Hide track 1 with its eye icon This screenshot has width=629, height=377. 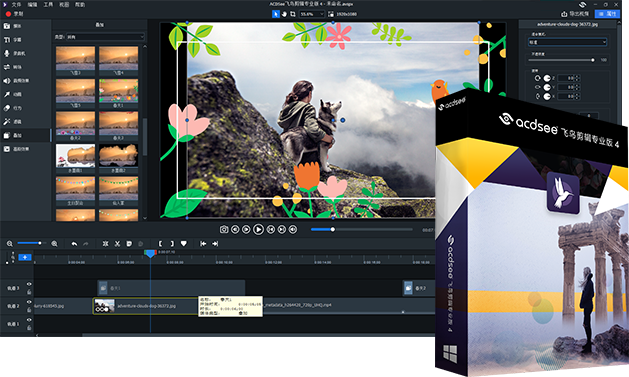coord(29,320)
